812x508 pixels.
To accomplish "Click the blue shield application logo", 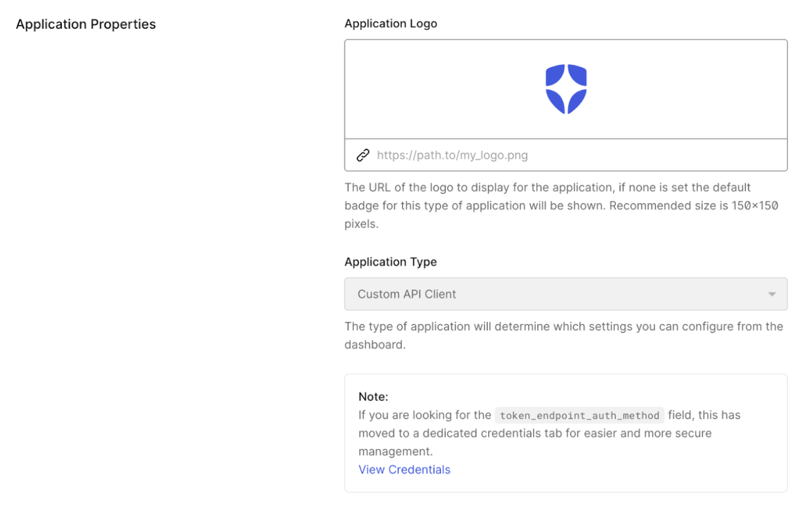I will click(x=566, y=89).
